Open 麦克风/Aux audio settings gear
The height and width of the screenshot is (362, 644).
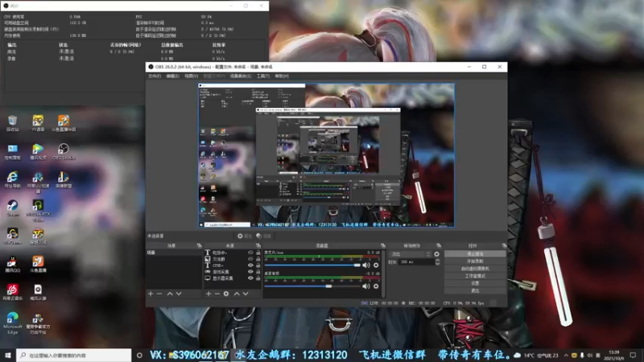tap(376, 265)
